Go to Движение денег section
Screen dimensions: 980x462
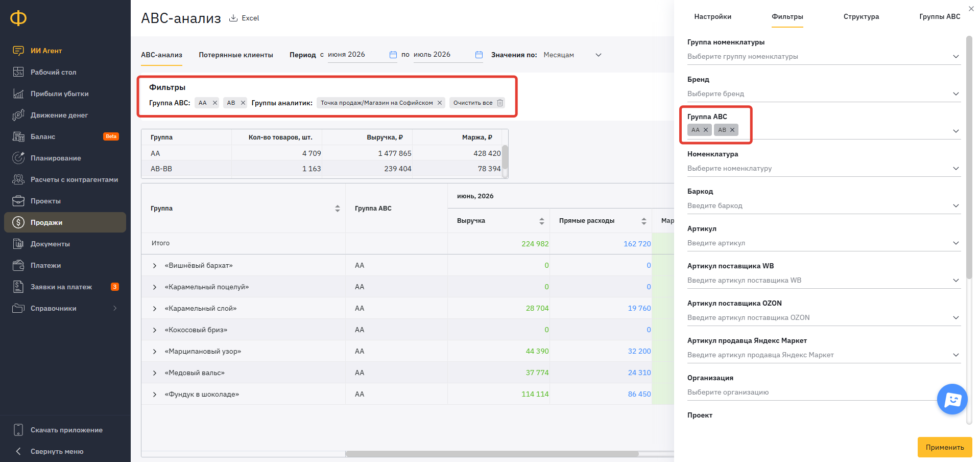[x=59, y=115]
